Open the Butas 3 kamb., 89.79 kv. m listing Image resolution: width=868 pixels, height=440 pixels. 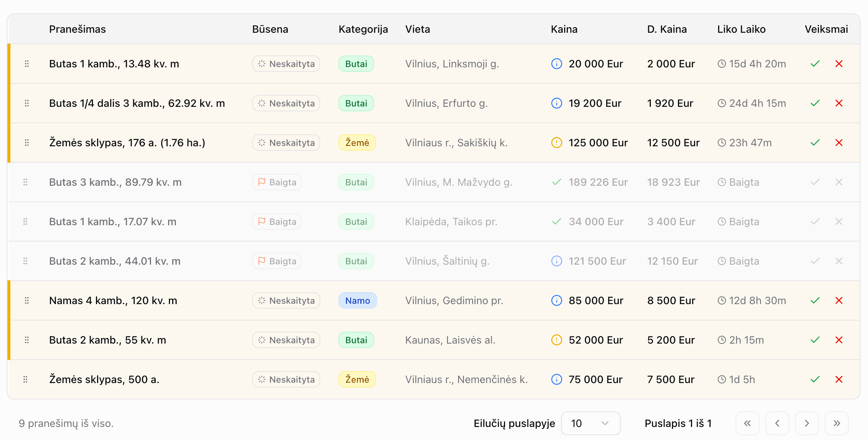[x=115, y=182]
